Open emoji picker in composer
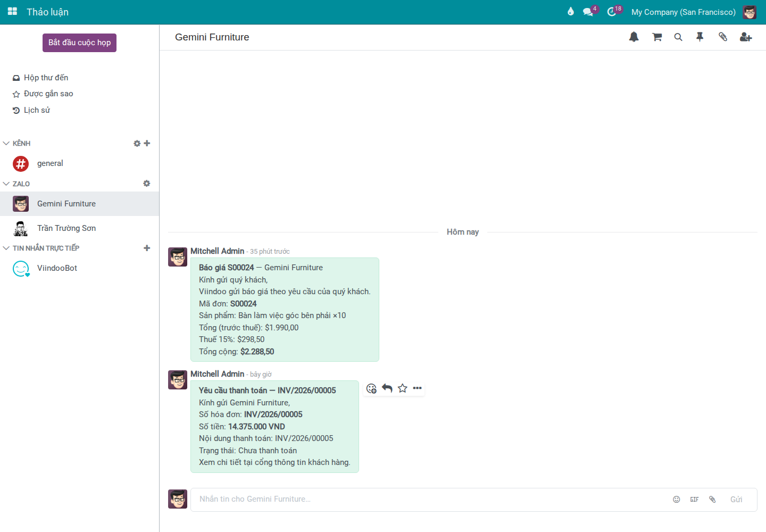The image size is (766, 532). [x=677, y=500]
